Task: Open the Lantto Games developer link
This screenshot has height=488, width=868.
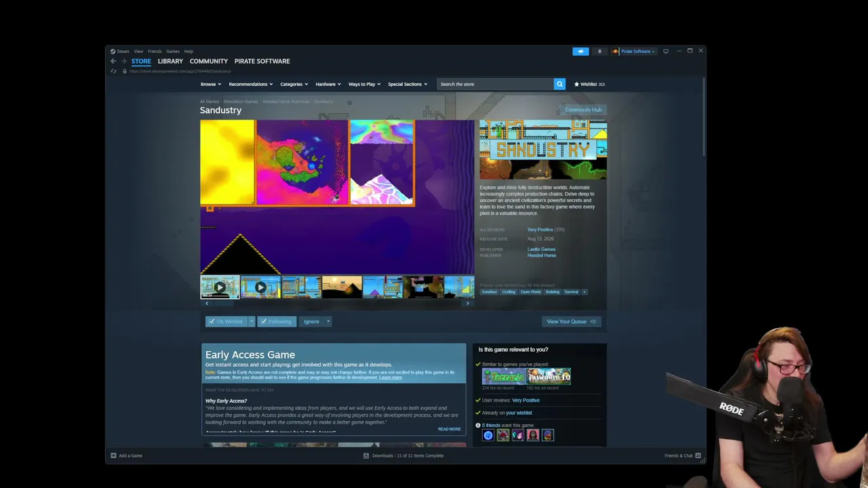Action: point(541,249)
